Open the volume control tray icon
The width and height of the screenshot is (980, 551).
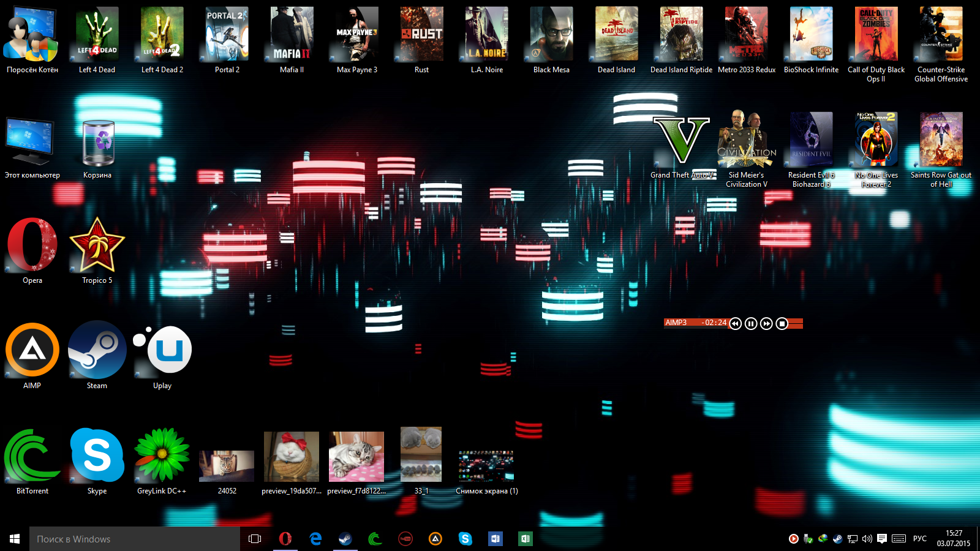point(867,539)
